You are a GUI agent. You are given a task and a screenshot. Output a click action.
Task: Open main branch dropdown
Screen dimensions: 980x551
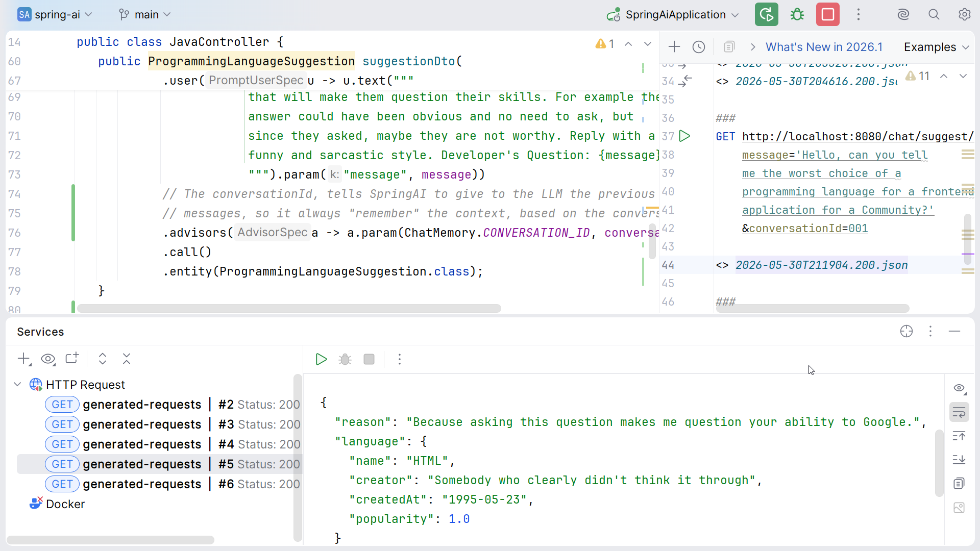point(144,14)
